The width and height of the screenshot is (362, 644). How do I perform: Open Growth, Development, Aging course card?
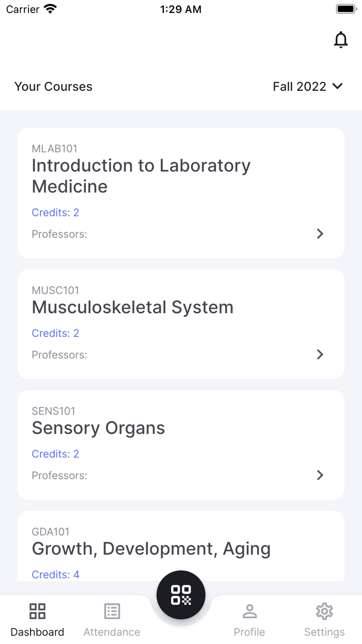coord(151,549)
